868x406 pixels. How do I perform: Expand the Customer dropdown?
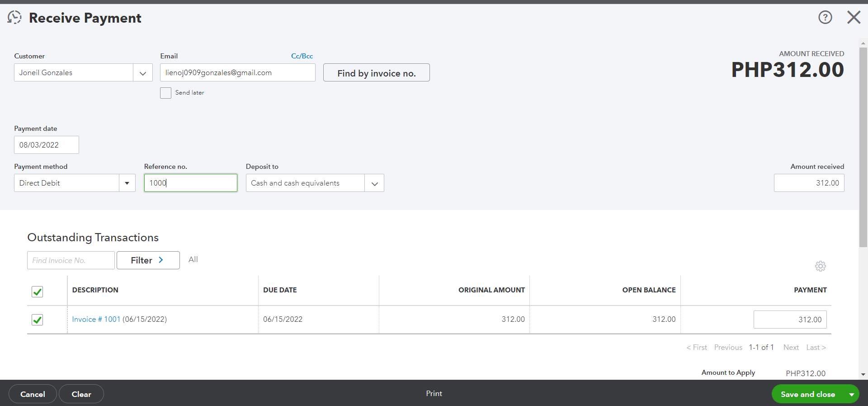pyautogui.click(x=143, y=73)
